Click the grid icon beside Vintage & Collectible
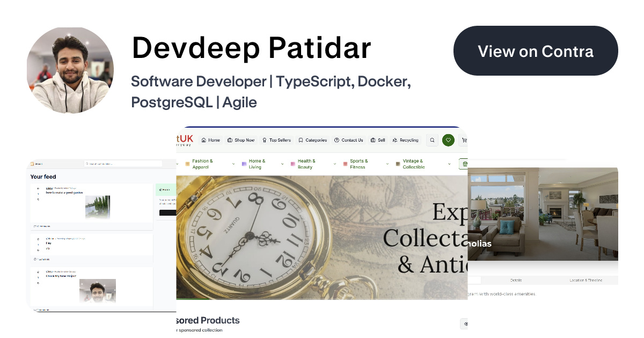This screenshot has height=338, width=644. coord(398,164)
